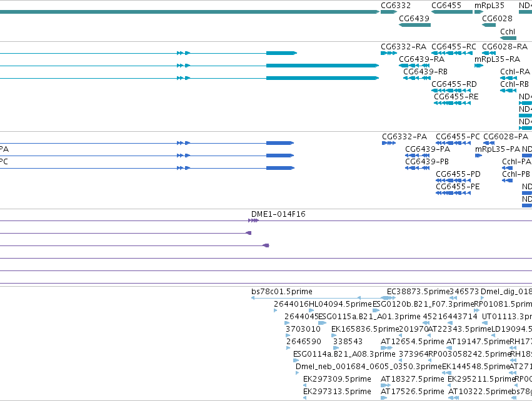Image resolution: width=532 pixels, height=401 pixels.
Task: Click the Cchl gene label
Action: (508, 31)
